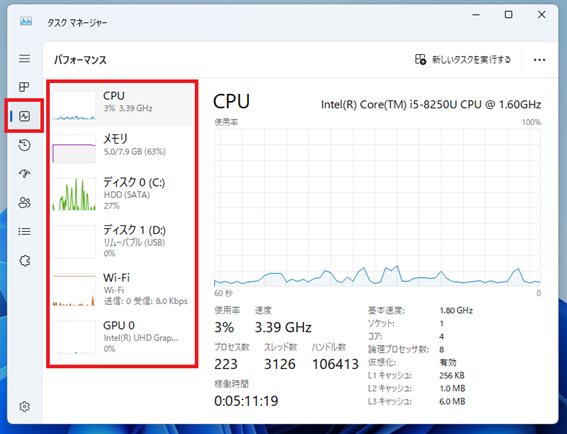This screenshot has height=434, width=567.
Task: Select ディスク 0 (C:) item
Action: pyautogui.click(x=122, y=193)
